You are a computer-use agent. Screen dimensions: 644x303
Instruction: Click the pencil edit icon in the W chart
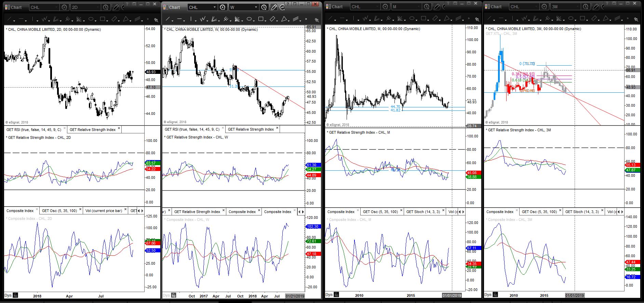click(x=274, y=7)
